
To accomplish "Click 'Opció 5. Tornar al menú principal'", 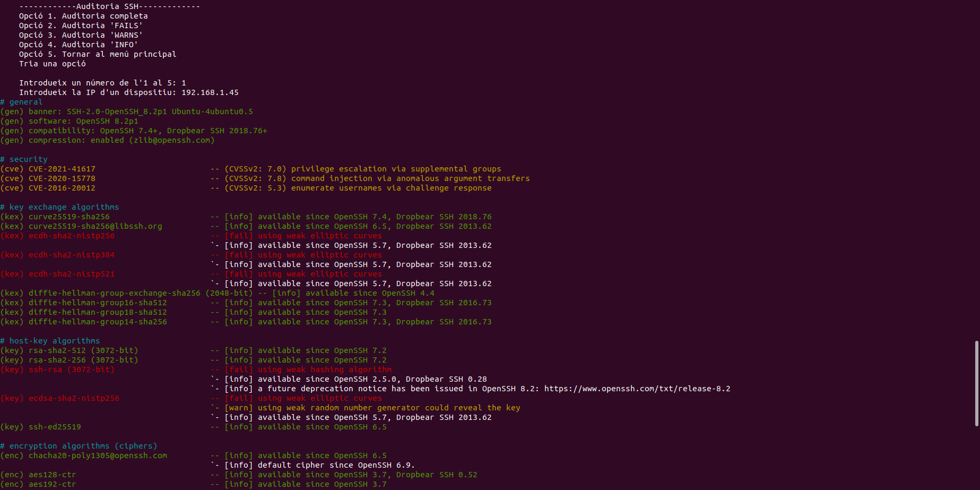I will 98,54.
